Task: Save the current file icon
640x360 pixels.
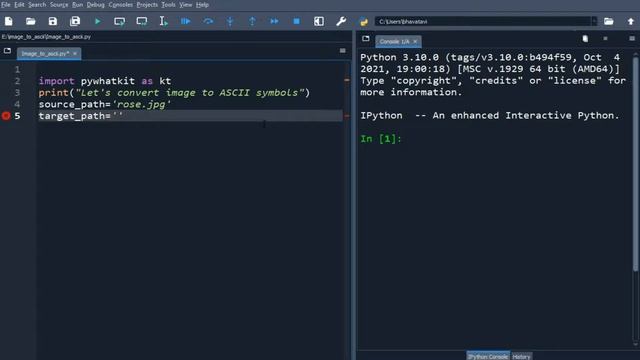Action: point(53,21)
